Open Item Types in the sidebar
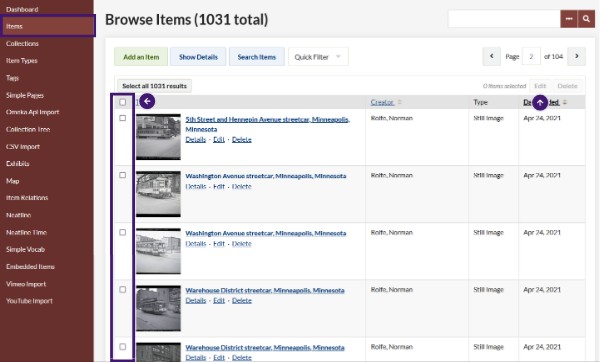Screen dimensions: 600x362 click(x=21, y=61)
